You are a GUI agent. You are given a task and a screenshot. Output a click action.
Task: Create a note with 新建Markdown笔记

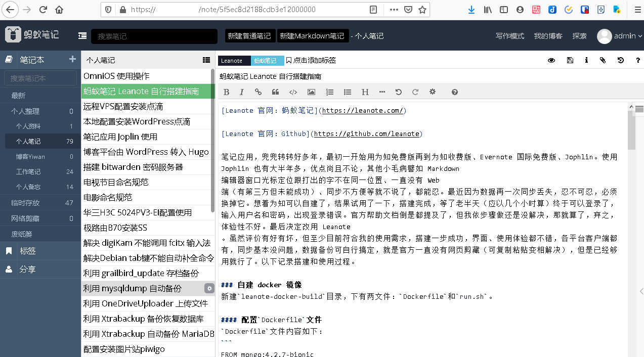[313, 36]
